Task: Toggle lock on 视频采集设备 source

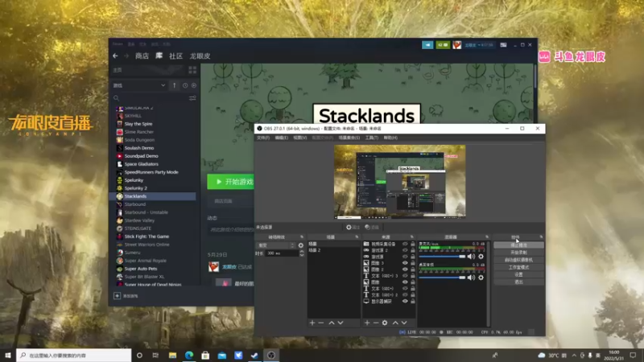Action: coord(413,244)
